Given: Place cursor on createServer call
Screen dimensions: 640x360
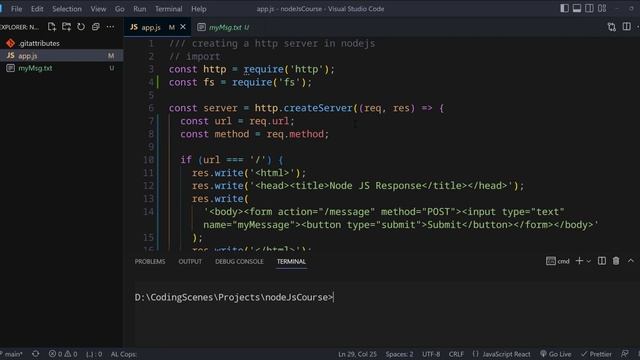Looking at the screenshot, I should point(318,108).
